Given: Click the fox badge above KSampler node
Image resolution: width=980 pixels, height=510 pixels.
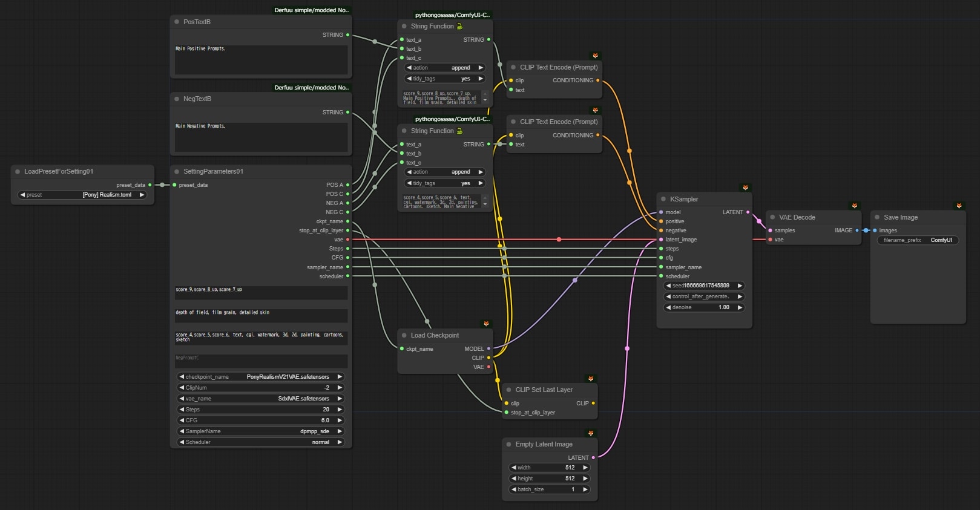Looking at the screenshot, I should pos(745,188).
